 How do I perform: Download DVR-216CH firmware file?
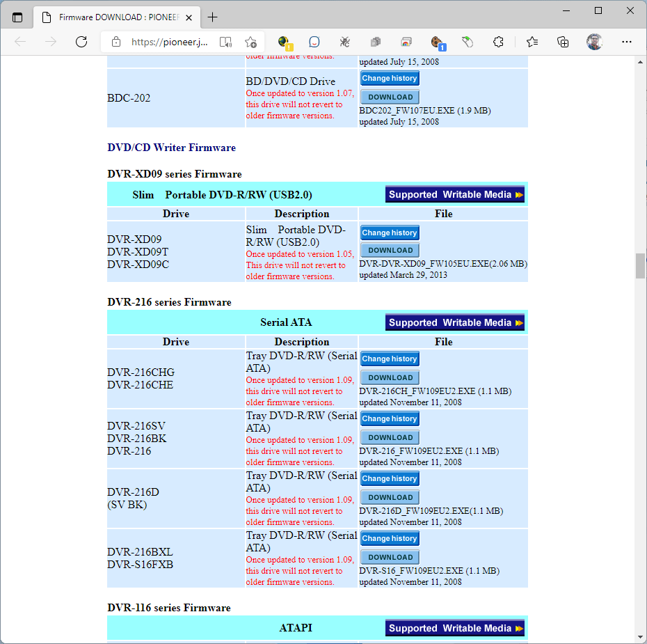tap(390, 377)
